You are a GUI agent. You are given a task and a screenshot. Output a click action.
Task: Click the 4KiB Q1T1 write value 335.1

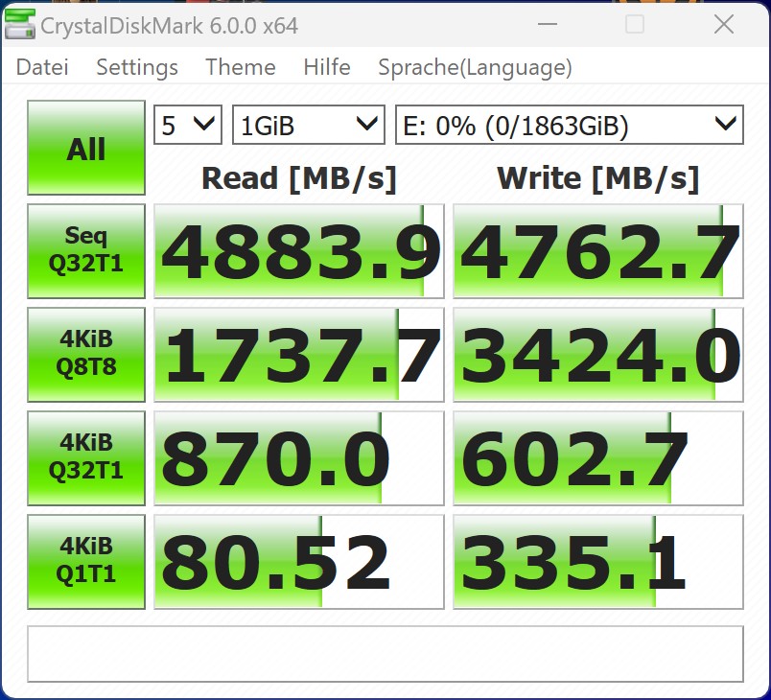[x=598, y=562]
